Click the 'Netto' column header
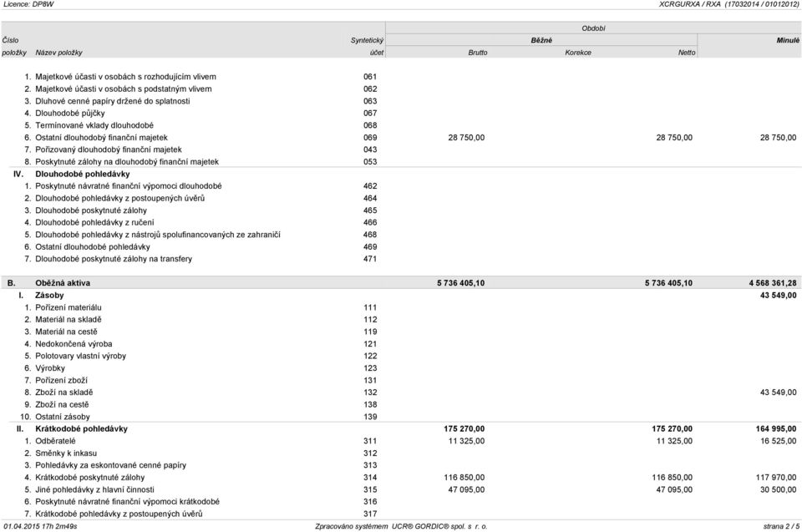Screen dimensions: 802x532 pyautogui.click(x=687, y=53)
